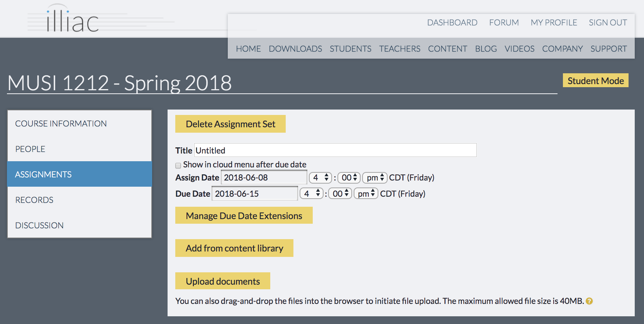Click the Title text field
The image size is (644, 324).
(x=335, y=150)
